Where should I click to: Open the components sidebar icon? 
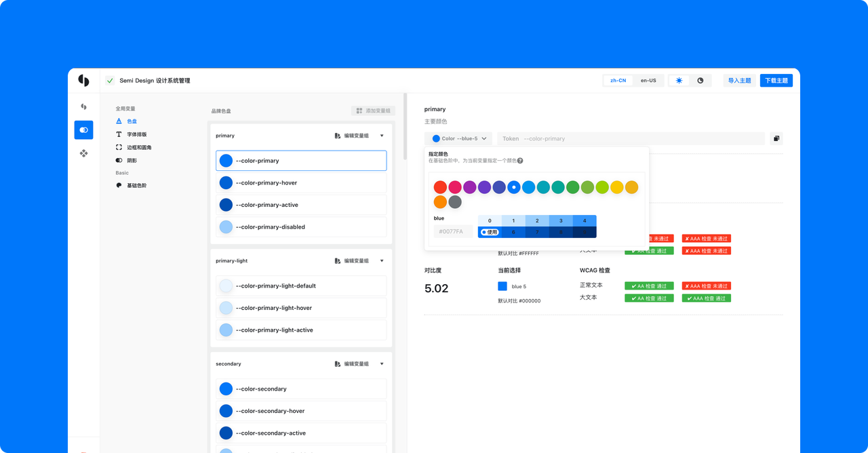[83, 153]
